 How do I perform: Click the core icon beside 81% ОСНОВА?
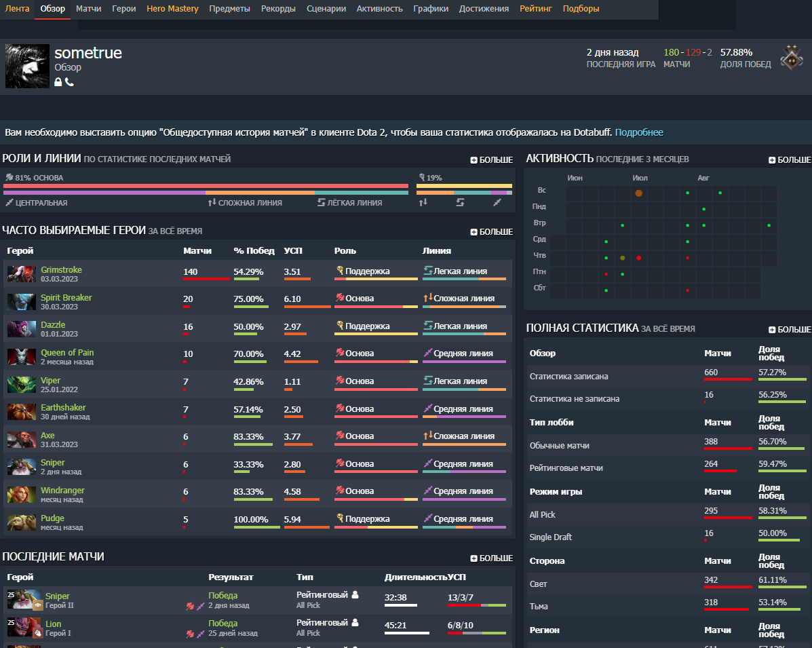pos(9,177)
